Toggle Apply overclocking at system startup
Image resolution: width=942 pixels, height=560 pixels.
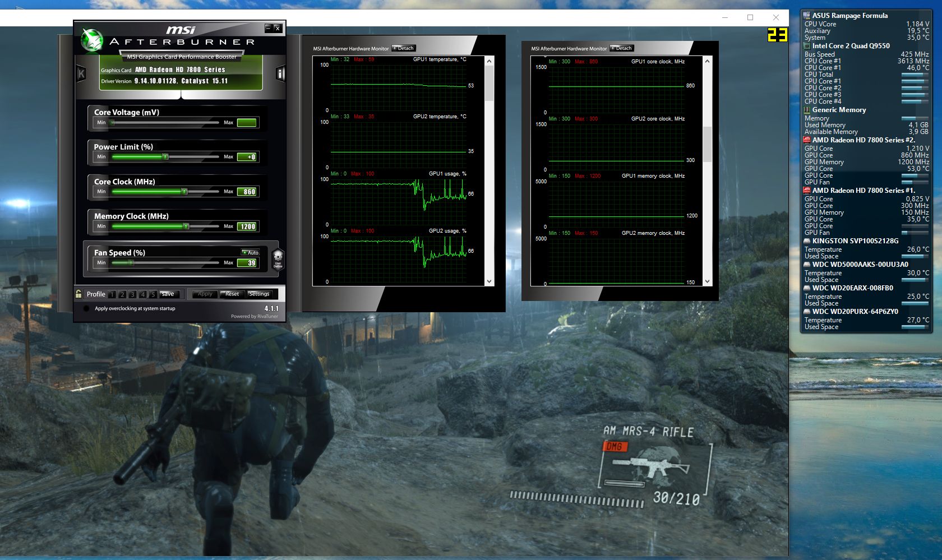86,308
